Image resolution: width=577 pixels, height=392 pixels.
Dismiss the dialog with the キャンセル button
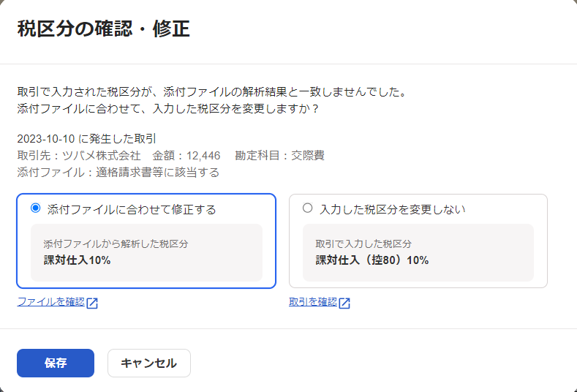coord(149,363)
